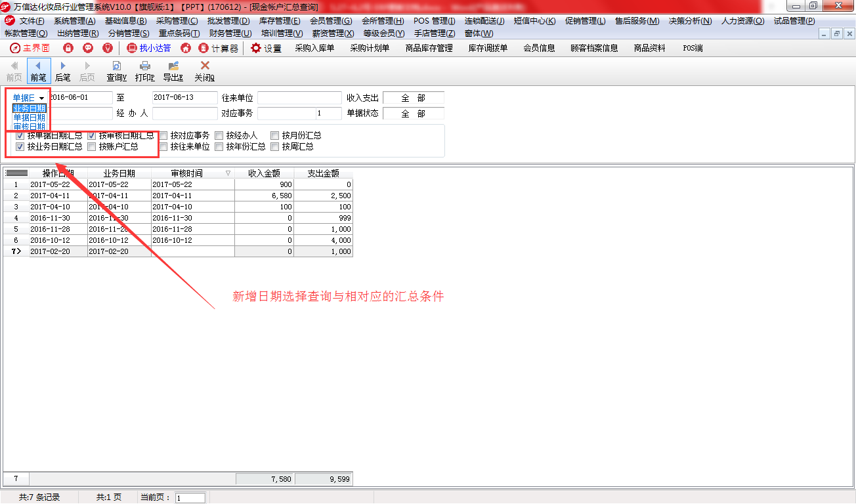Open the 收入支出 selector showing 全部

tap(414, 98)
